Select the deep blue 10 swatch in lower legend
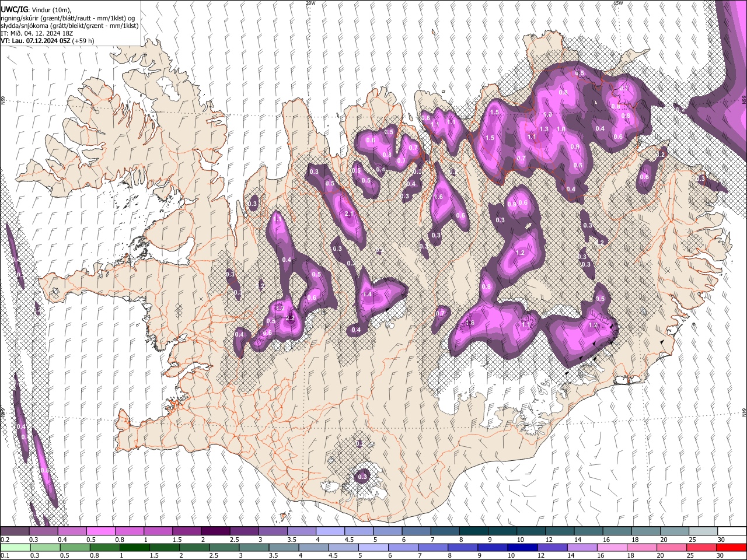This screenshot has width=747, height=560. (x=522, y=547)
